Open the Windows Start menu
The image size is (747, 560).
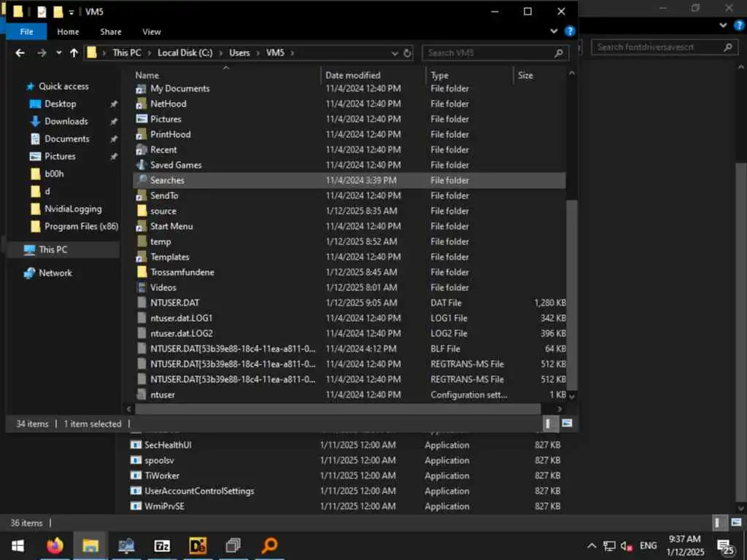point(18,545)
